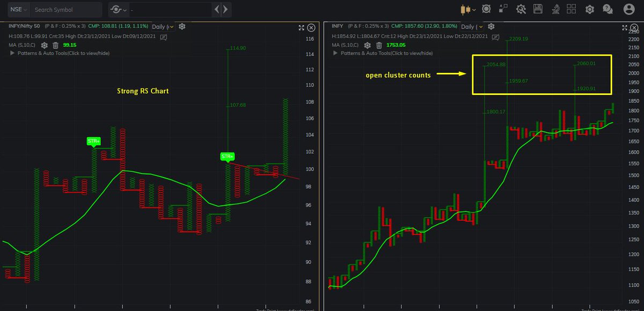Click the MA value 99.15
Screen dimensions: 644x311
(x=69, y=46)
